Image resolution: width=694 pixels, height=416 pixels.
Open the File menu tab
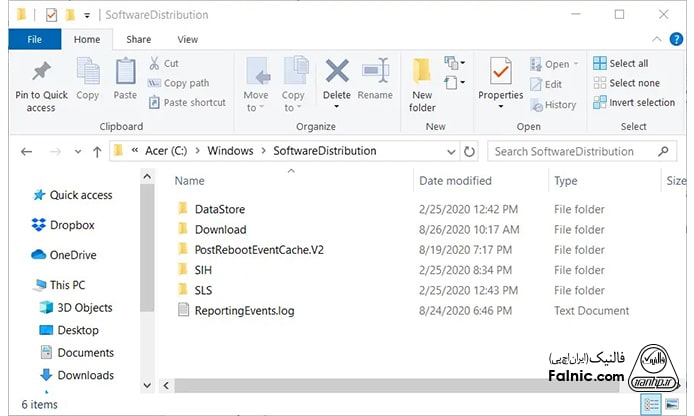(34, 39)
